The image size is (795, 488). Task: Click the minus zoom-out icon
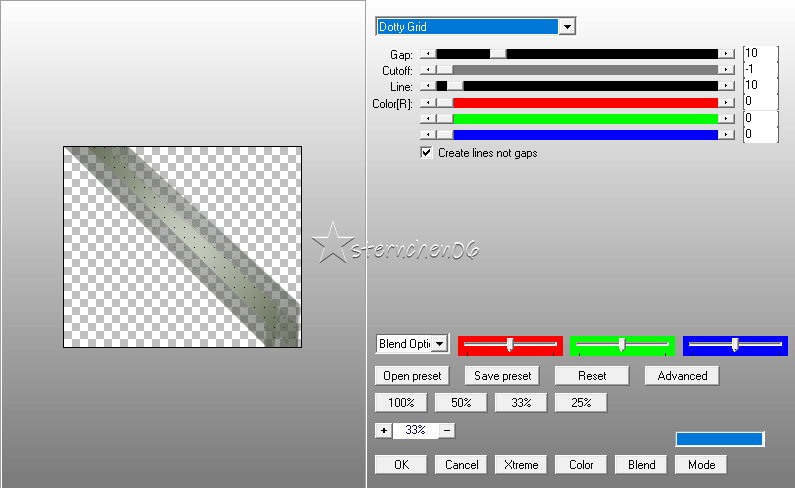click(447, 430)
